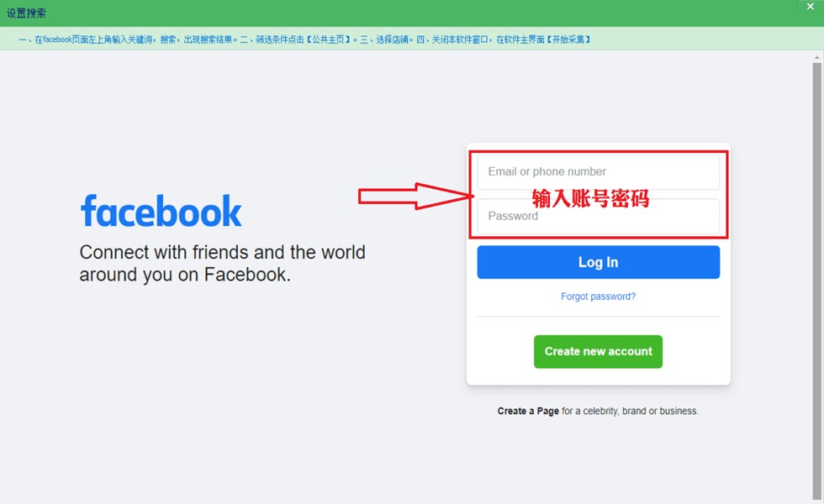Image resolution: width=824 pixels, height=504 pixels.
Task: Click the Email or phone number field
Action: pos(598,171)
